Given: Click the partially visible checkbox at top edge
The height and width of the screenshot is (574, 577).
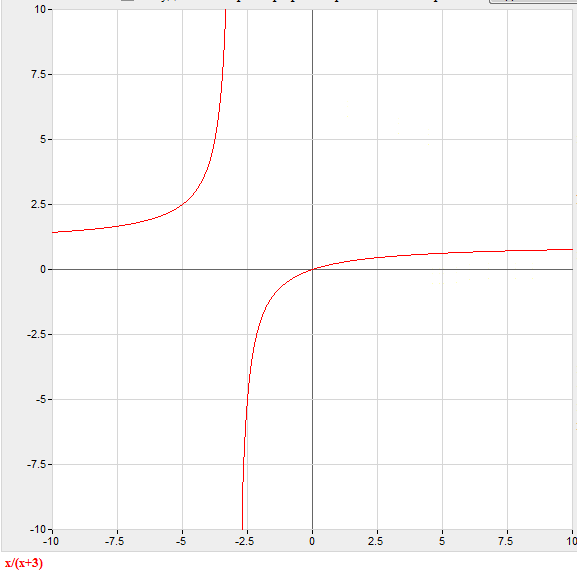Looking at the screenshot, I should click(x=127, y=1).
